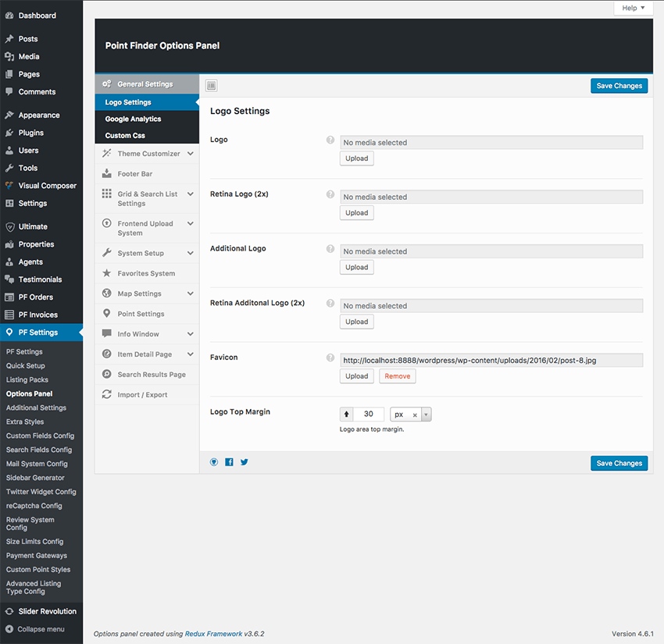This screenshot has height=644, width=664.
Task: Open the Footer Bar section
Action: click(x=147, y=174)
